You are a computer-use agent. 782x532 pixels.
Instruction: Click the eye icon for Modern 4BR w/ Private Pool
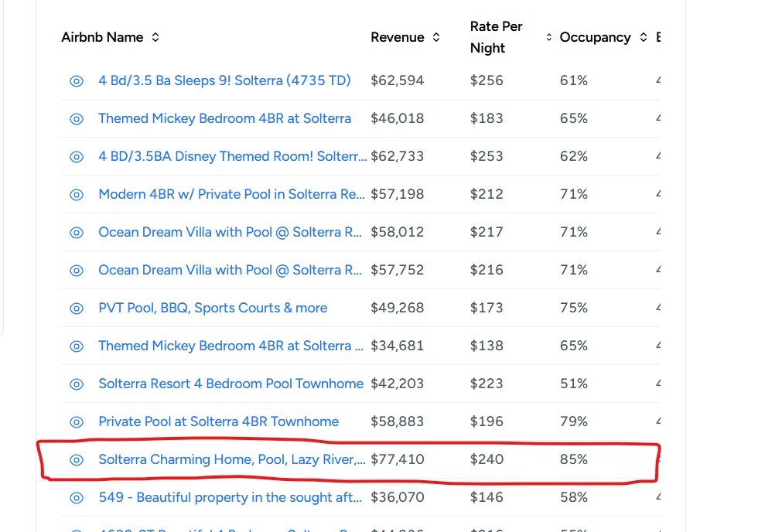tap(76, 194)
